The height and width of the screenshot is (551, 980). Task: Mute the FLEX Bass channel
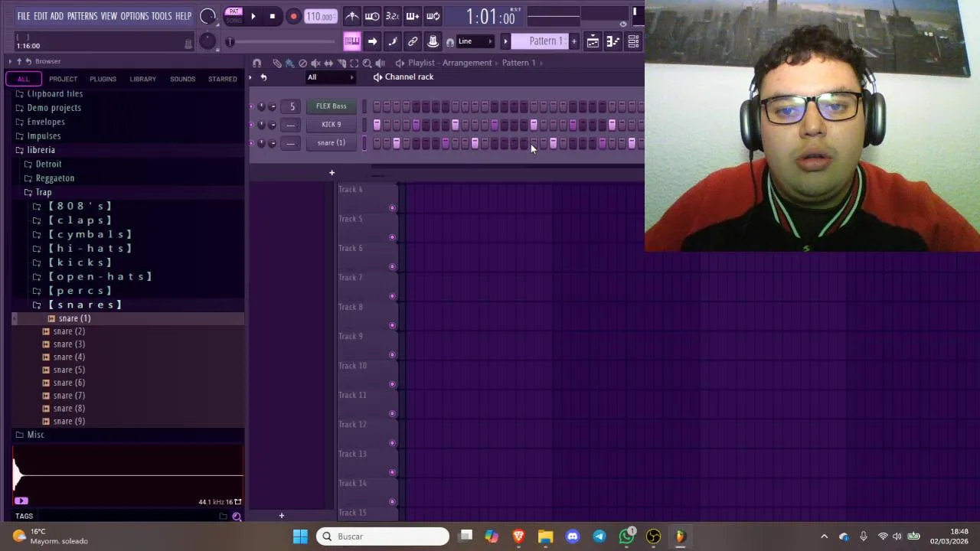(251, 106)
